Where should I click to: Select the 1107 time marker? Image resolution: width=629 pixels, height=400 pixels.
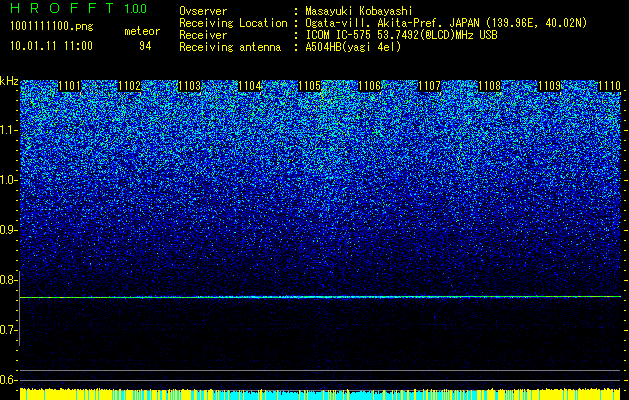(x=430, y=86)
